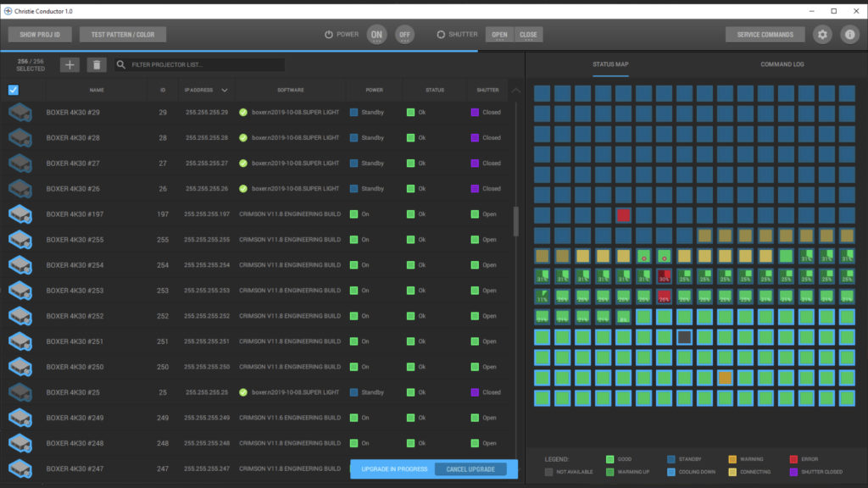Image resolution: width=868 pixels, height=488 pixels.
Task: Select the Status Map tab
Action: 610,64
